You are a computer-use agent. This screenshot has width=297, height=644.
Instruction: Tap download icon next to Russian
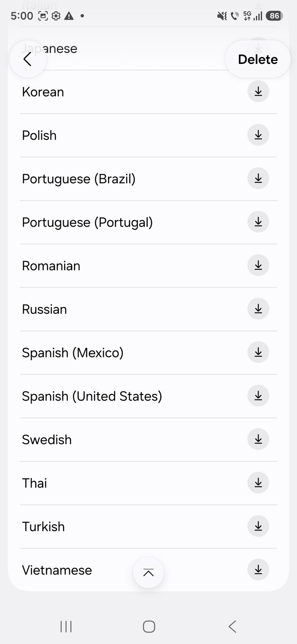258,309
